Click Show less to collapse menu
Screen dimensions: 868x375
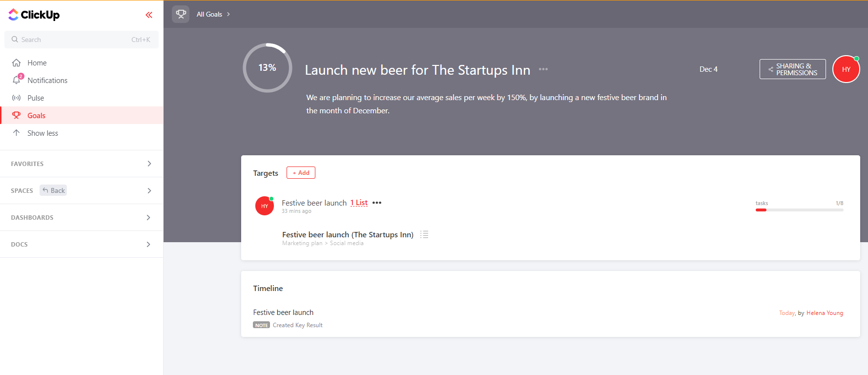point(42,133)
